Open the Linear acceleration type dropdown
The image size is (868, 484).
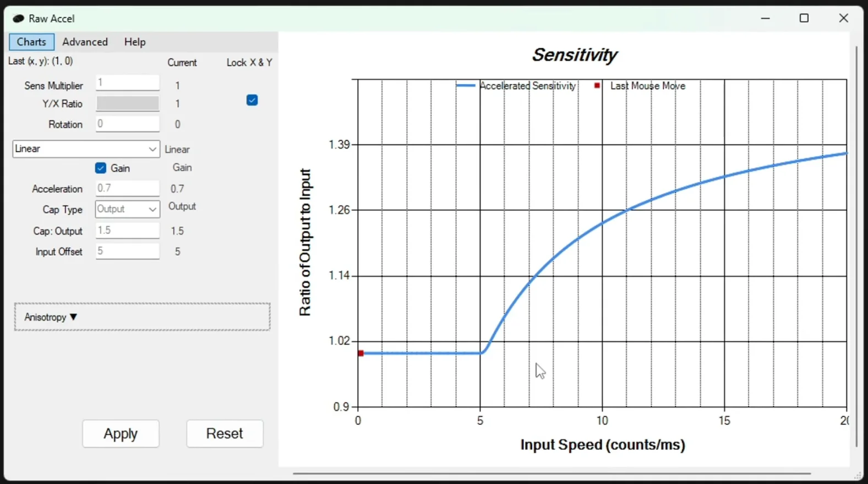(x=86, y=149)
